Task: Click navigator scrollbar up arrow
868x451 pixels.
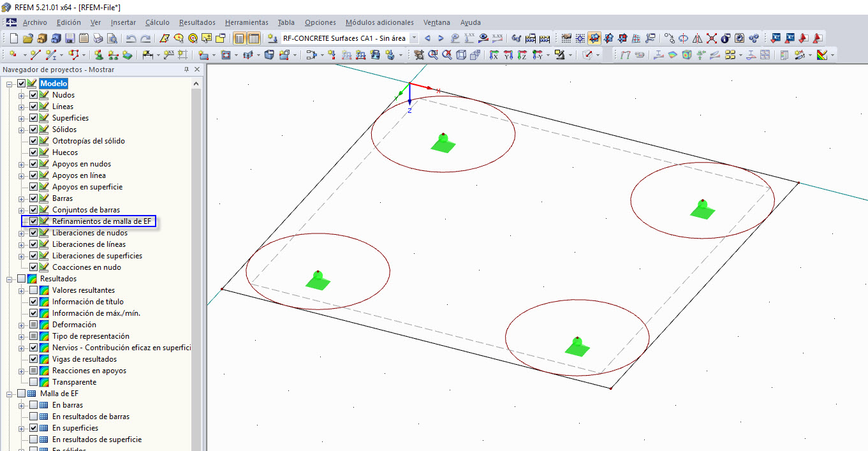Action: coord(196,84)
